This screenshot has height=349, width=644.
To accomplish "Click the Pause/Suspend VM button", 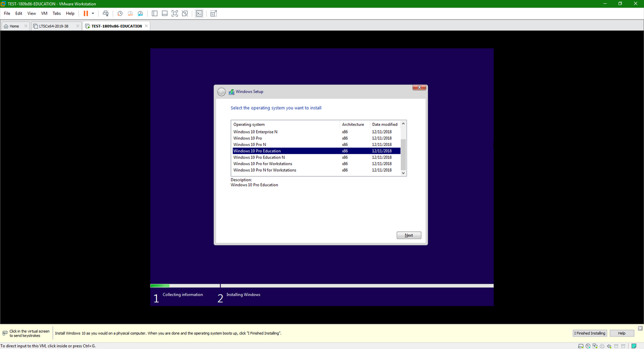I will pyautogui.click(x=86, y=14).
